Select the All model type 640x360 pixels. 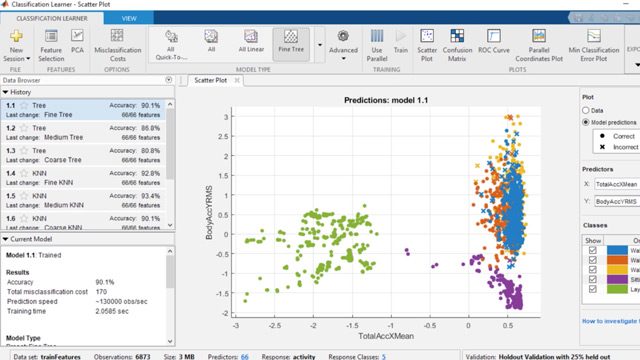(x=211, y=41)
